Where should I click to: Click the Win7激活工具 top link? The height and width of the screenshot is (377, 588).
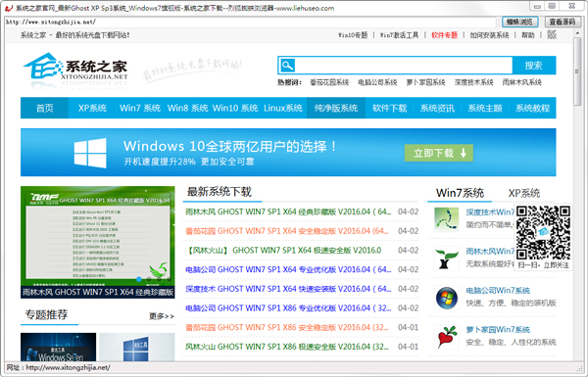point(399,35)
